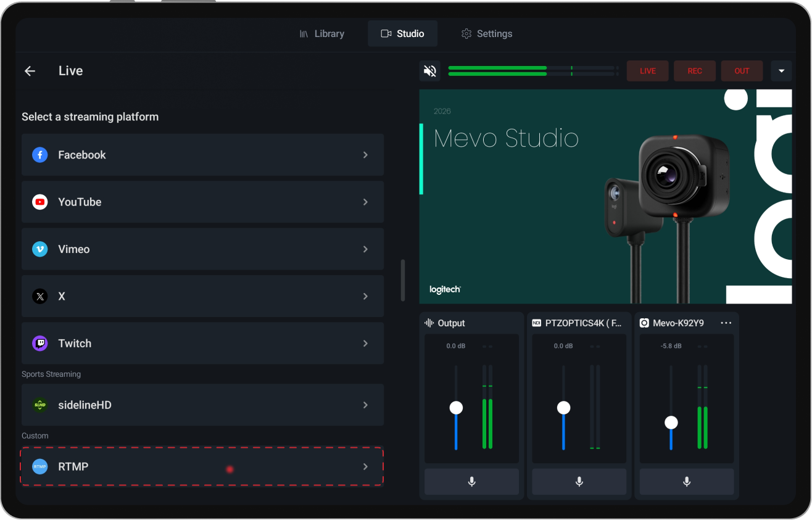This screenshot has width=812, height=520.
Task: Navigate back using the Live page arrow
Action: click(x=30, y=70)
